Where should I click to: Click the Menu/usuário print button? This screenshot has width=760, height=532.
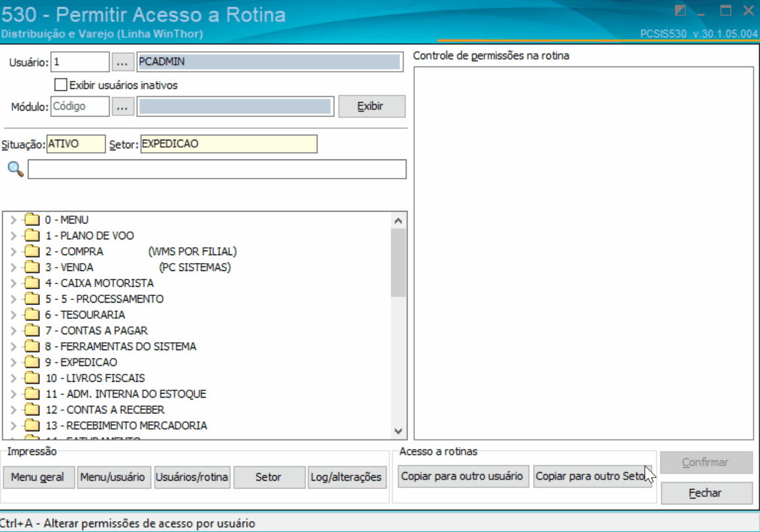pos(113,477)
